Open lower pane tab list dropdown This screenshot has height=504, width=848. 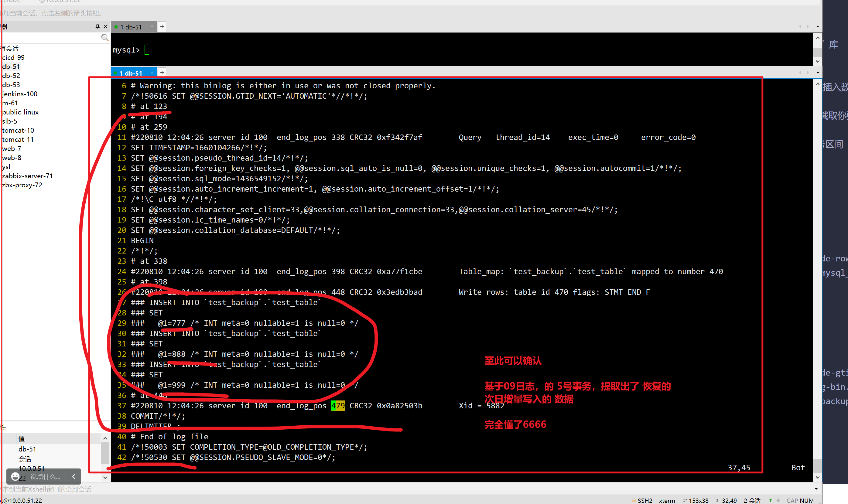coord(817,73)
